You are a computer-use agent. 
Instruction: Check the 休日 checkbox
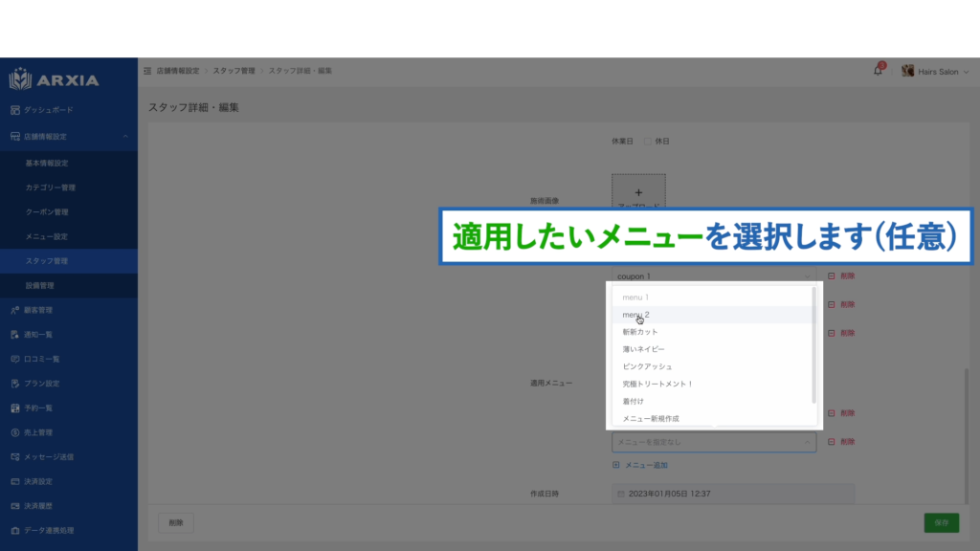(x=648, y=142)
